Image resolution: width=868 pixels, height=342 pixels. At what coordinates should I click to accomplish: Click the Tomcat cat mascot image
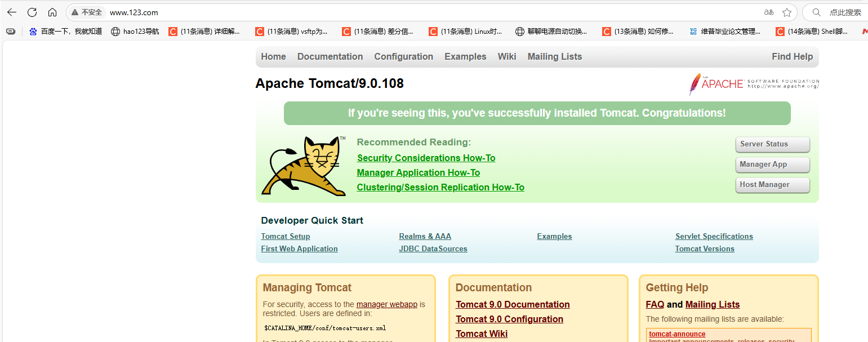[x=304, y=165]
